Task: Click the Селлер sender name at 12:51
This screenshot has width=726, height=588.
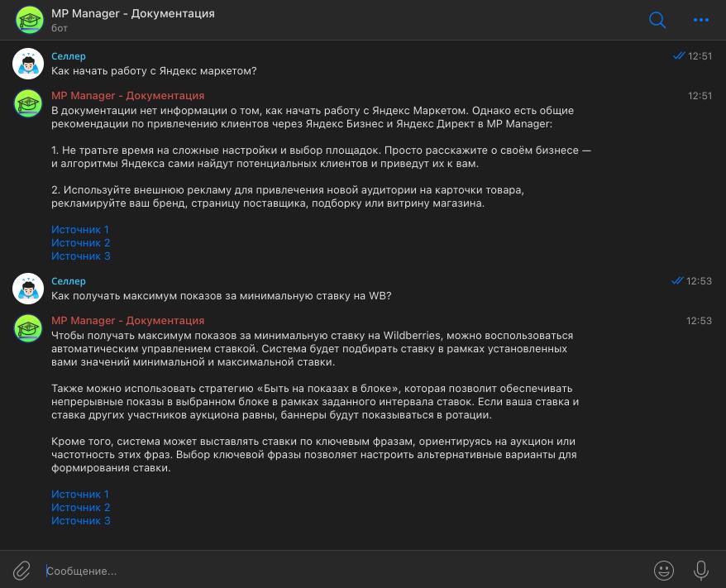Action: pos(69,56)
